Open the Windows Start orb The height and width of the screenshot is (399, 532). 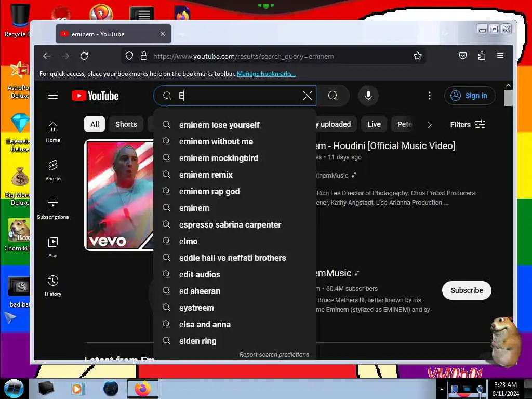click(x=14, y=389)
